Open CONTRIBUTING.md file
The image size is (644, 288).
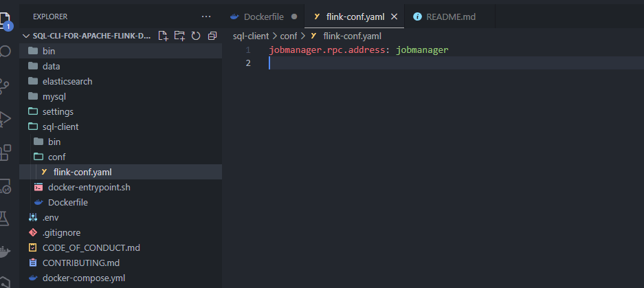[120, 263]
